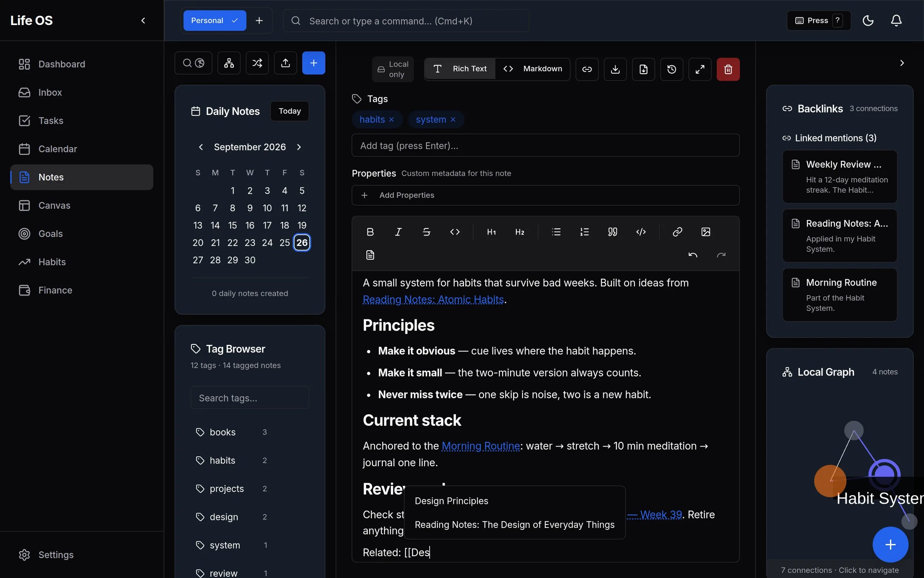The width and height of the screenshot is (924, 578).
Task: Go to next month in calendar
Action: click(x=299, y=147)
